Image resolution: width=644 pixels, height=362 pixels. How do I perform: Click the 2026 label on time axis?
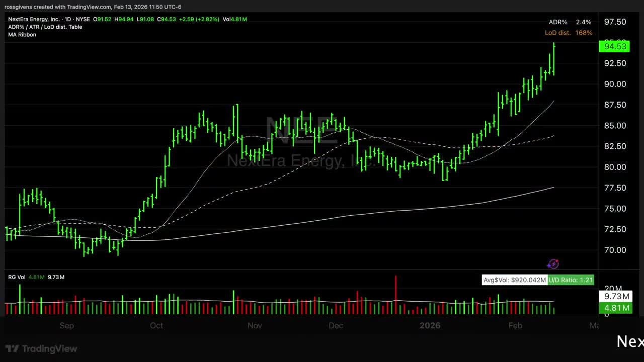pyautogui.click(x=430, y=325)
